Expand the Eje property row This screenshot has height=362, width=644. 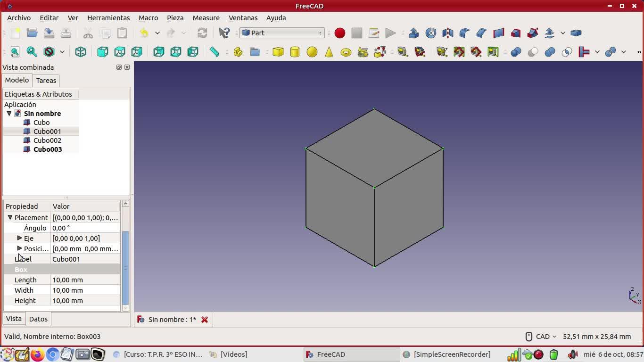(x=19, y=238)
